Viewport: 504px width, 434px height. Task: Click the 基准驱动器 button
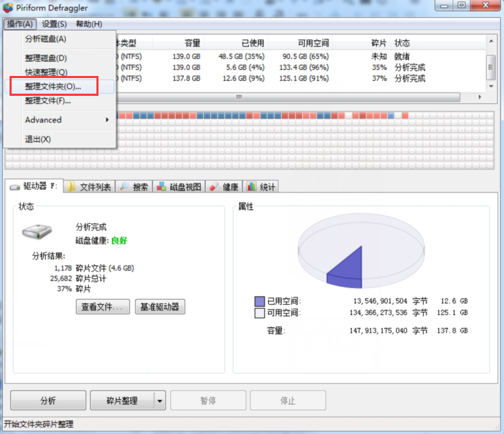[160, 307]
